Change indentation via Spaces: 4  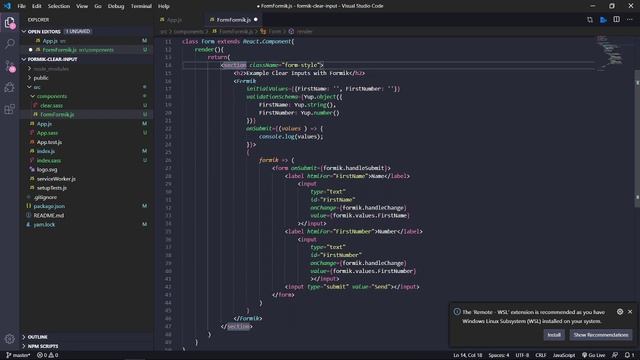499,355
